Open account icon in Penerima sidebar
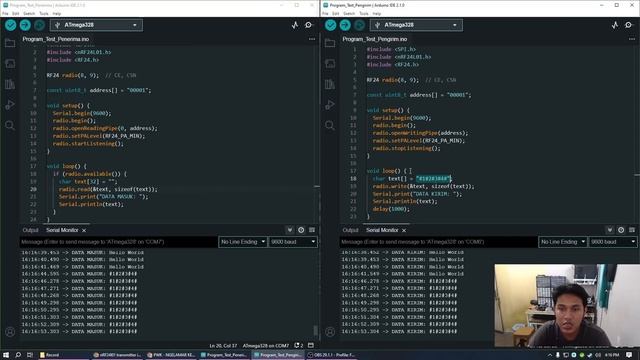This screenshot has width=640, height=360. [10, 332]
